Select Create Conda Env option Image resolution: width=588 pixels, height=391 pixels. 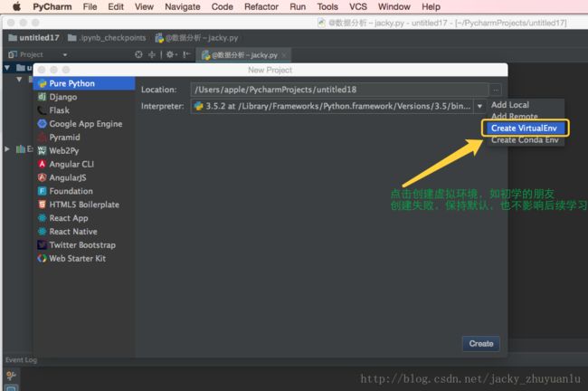525,140
